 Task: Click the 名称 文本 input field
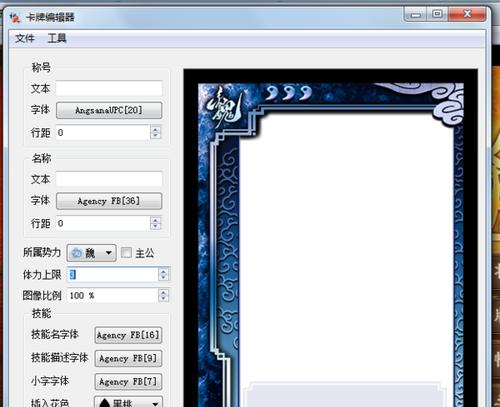click(109, 179)
